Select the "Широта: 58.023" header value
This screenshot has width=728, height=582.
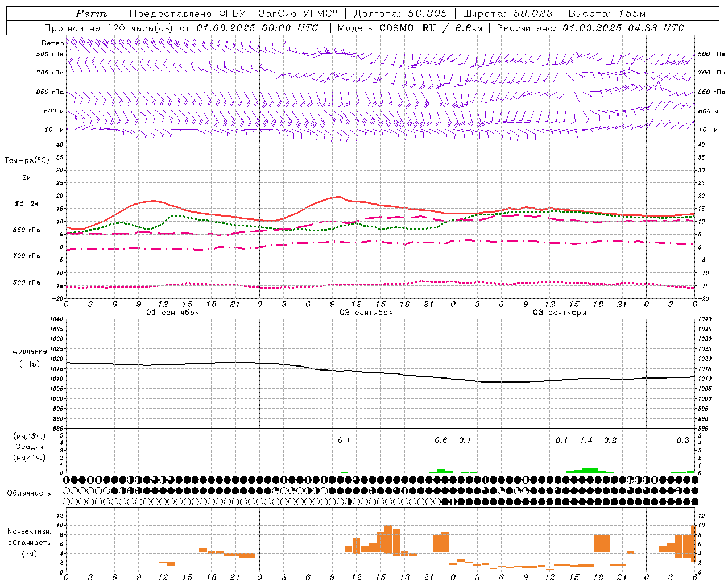(x=508, y=14)
